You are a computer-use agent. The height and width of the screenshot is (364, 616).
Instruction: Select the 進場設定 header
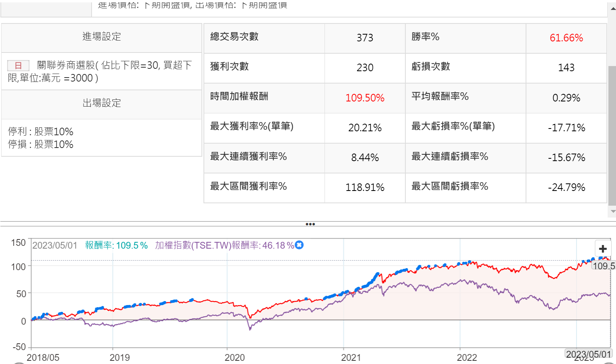pyautogui.click(x=102, y=37)
